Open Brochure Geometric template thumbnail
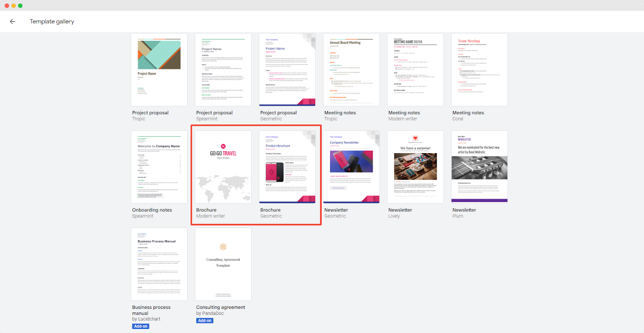This screenshot has width=644, height=333. pyautogui.click(x=287, y=167)
